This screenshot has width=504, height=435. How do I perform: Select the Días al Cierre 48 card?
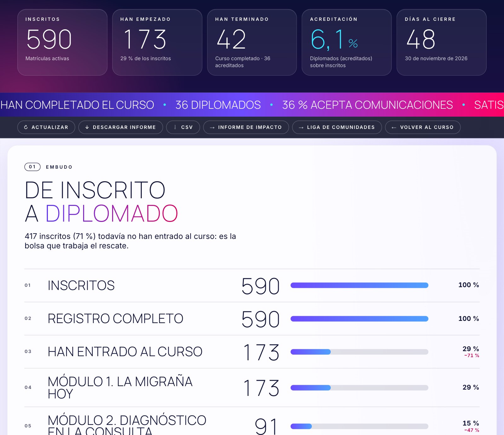(442, 42)
